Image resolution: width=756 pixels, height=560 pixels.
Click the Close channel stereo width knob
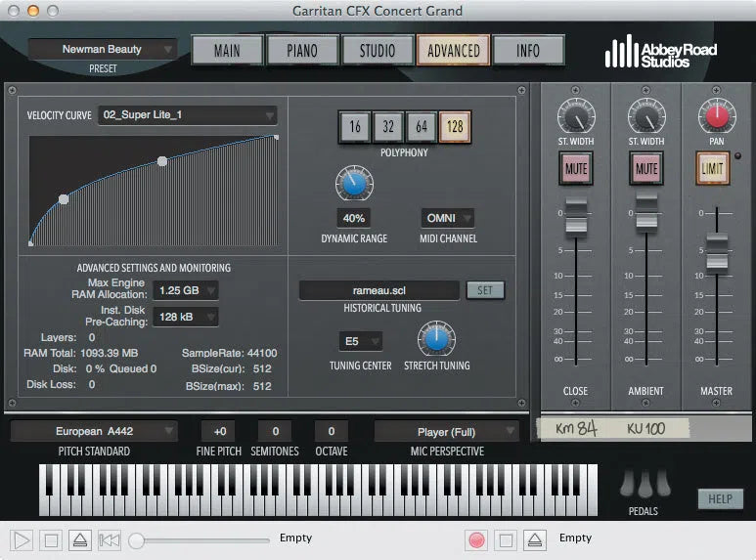576,118
